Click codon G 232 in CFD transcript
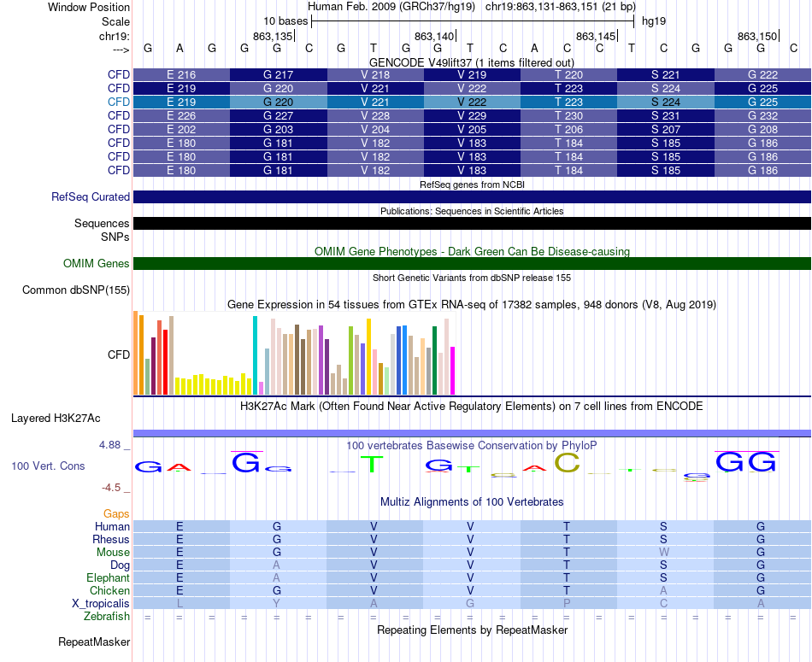Image resolution: width=812 pixels, height=662 pixels. pyautogui.click(x=762, y=115)
